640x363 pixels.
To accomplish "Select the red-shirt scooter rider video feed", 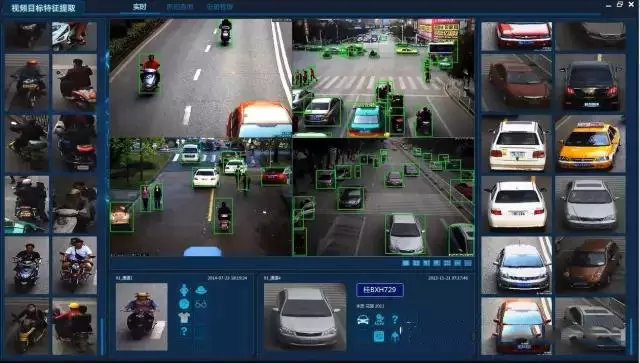I will 201,78.
